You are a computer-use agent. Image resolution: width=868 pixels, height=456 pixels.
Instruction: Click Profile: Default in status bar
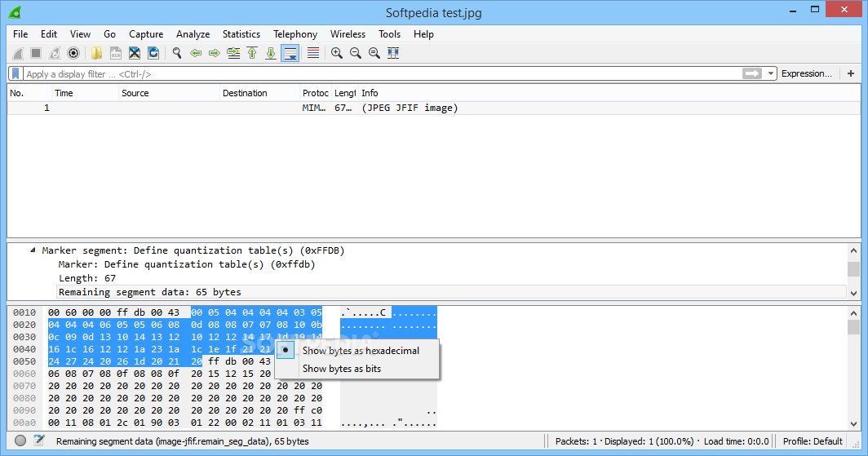(813, 441)
